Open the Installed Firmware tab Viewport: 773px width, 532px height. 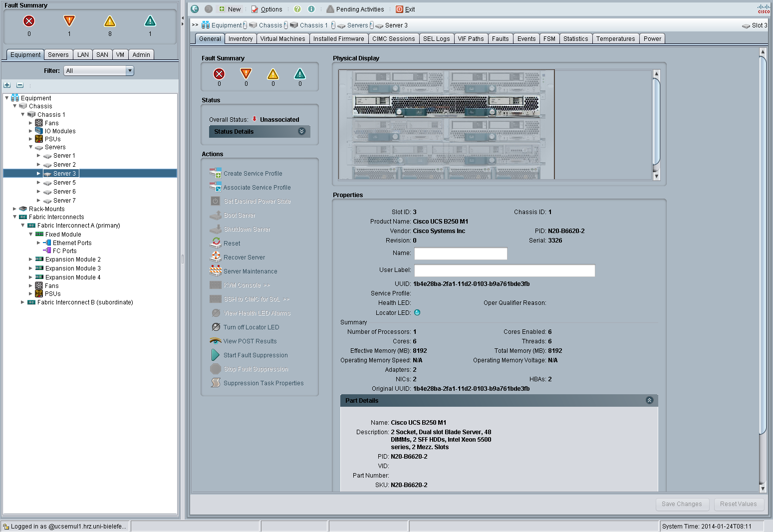coord(339,39)
